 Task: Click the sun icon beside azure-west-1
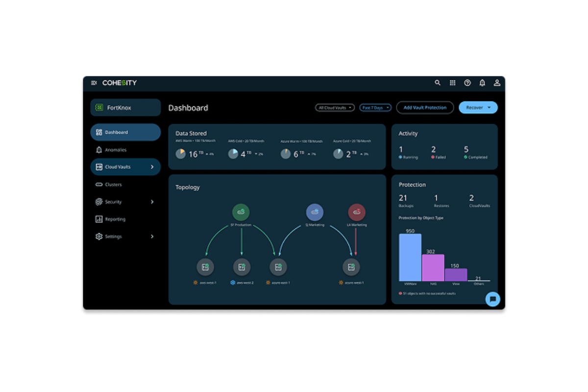(x=341, y=283)
